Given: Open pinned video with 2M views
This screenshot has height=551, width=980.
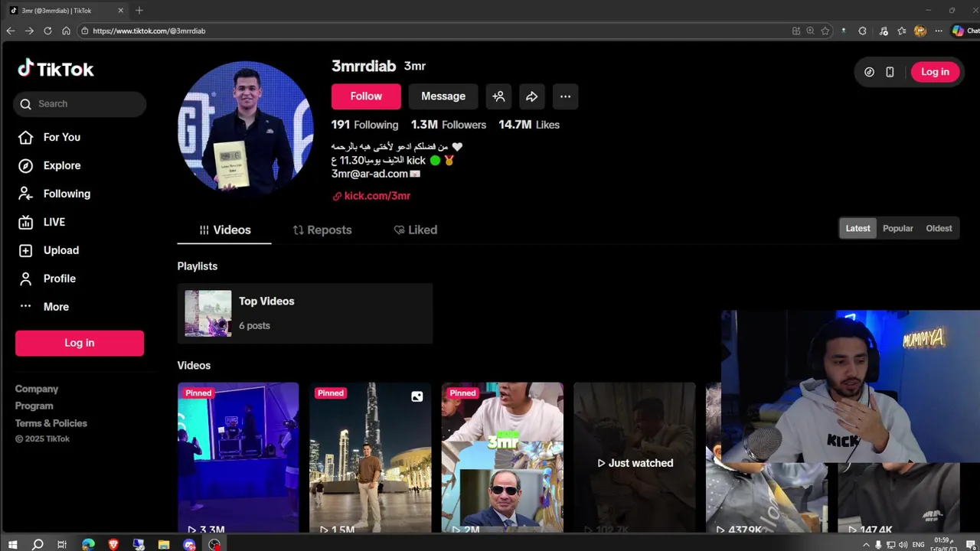Looking at the screenshot, I should pyautogui.click(x=502, y=458).
